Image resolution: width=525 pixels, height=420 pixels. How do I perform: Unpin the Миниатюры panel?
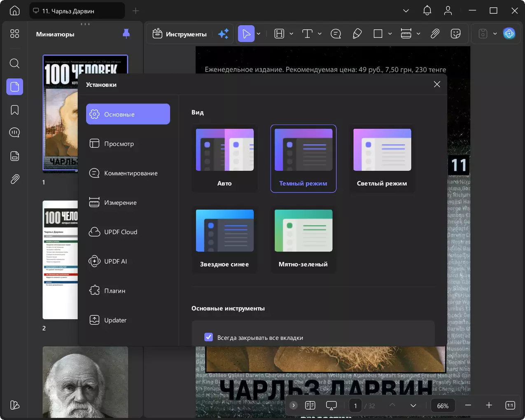pyautogui.click(x=126, y=34)
